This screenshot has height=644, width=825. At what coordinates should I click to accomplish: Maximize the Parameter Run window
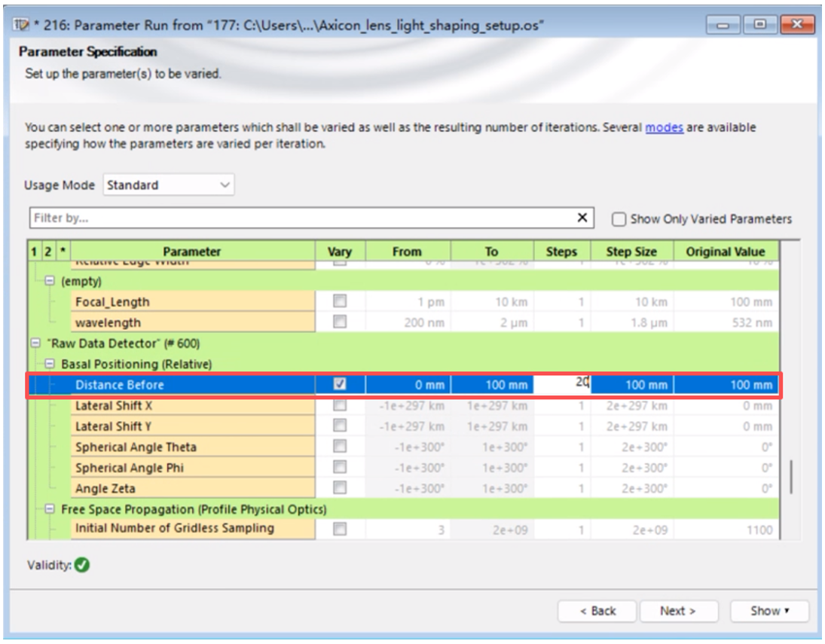coord(761,26)
